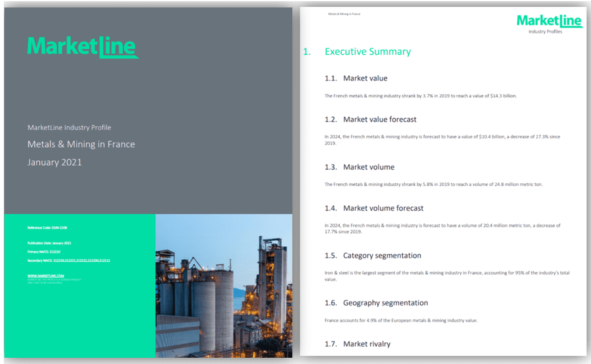Click the 'Reference Code: 0164-2106' line
The width and height of the screenshot is (591, 364).
point(47,228)
